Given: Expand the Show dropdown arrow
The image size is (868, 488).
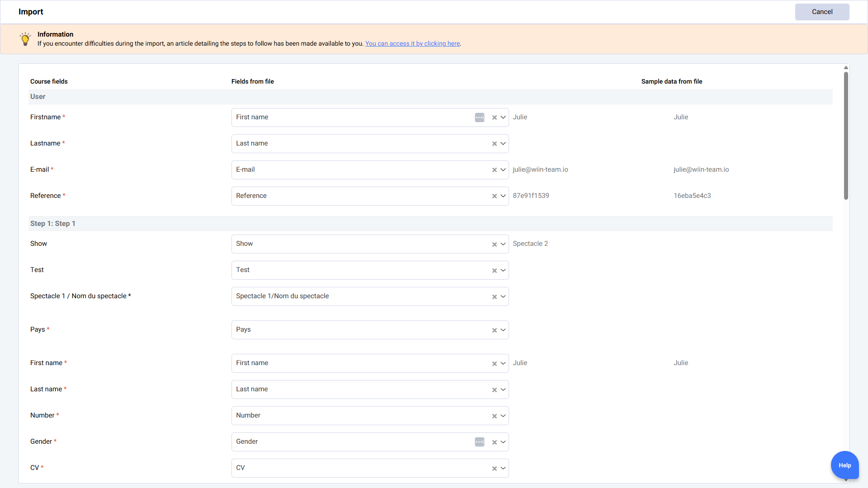Looking at the screenshot, I should [503, 244].
